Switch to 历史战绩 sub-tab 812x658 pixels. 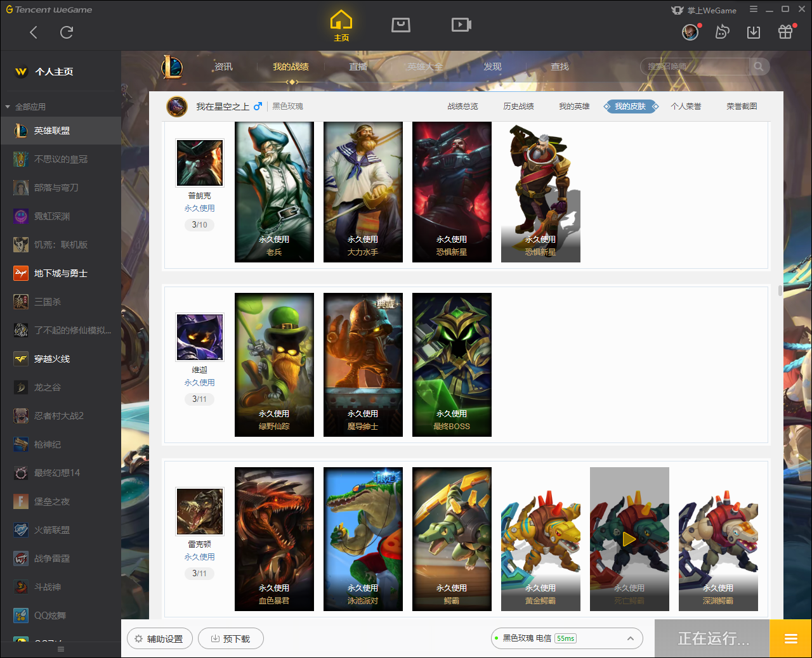pyautogui.click(x=518, y=106)
